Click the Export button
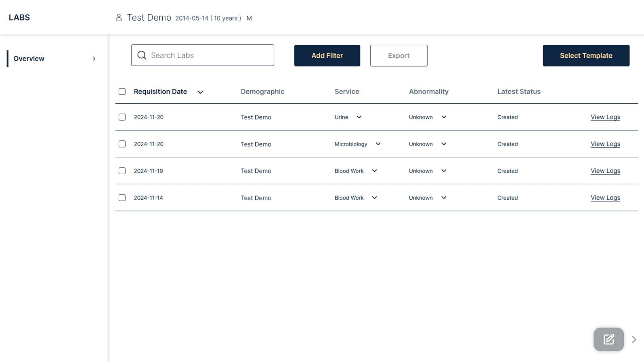Screen dimensions: 644x363 pos(399,56)
